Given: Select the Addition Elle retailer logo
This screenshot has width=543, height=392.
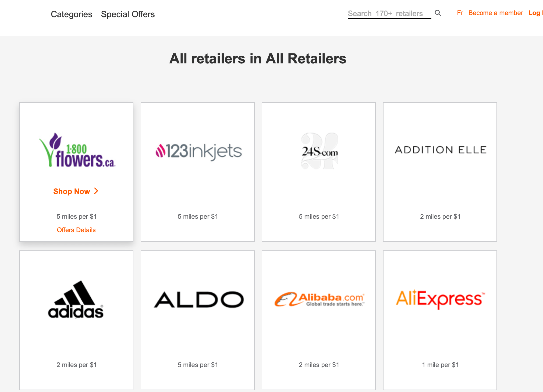Looking at the screenshot, I should tap(440, 150).
